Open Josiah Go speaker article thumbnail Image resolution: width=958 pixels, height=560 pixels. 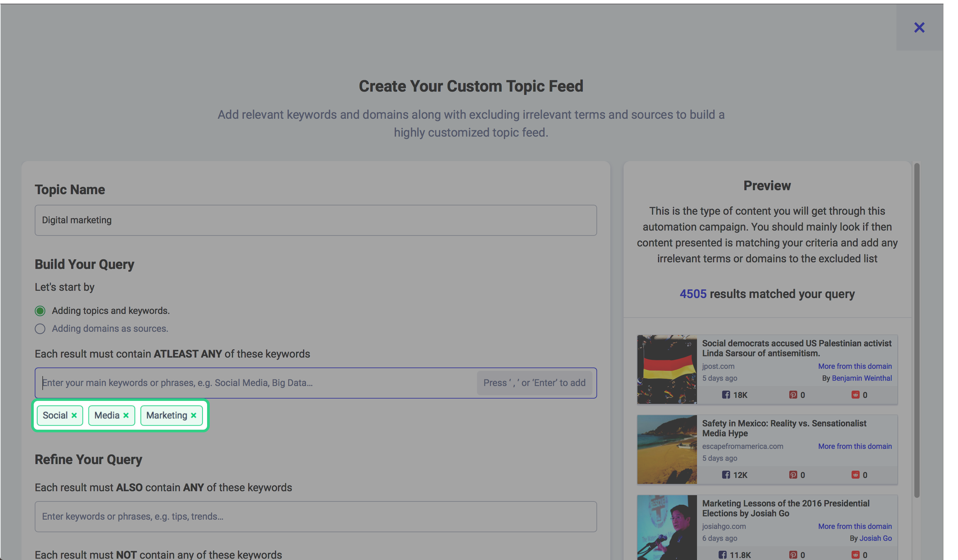[667, 527]
